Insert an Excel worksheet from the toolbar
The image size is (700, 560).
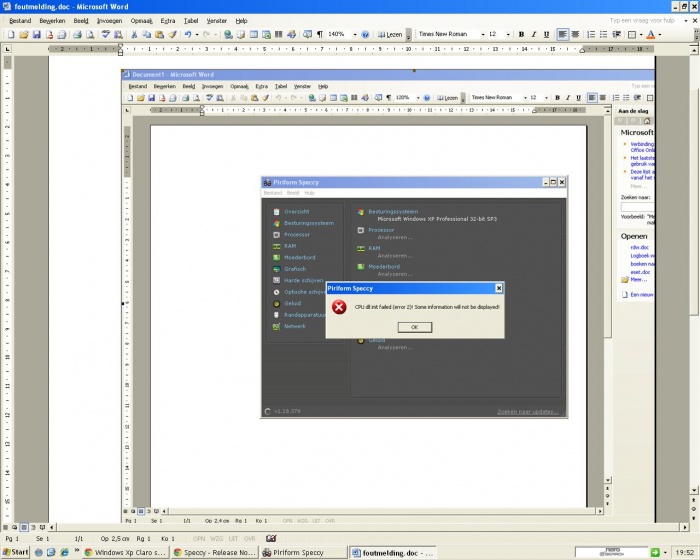[266, 34]
